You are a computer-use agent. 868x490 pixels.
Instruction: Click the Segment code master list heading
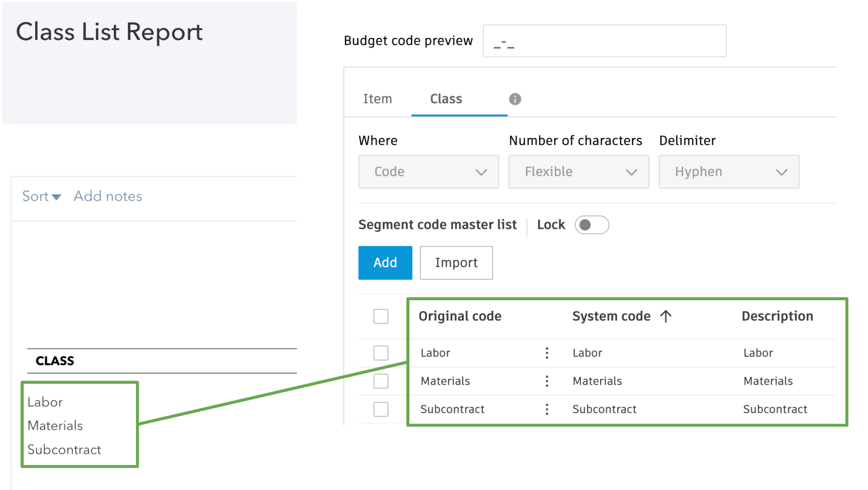click(438, 225)
